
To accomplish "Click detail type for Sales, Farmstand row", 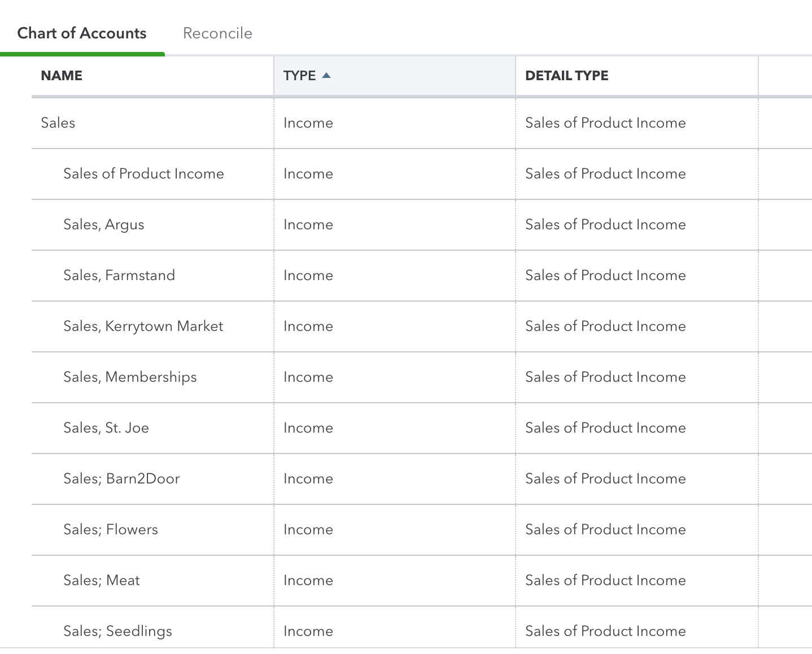I will (x=605, y=276).
